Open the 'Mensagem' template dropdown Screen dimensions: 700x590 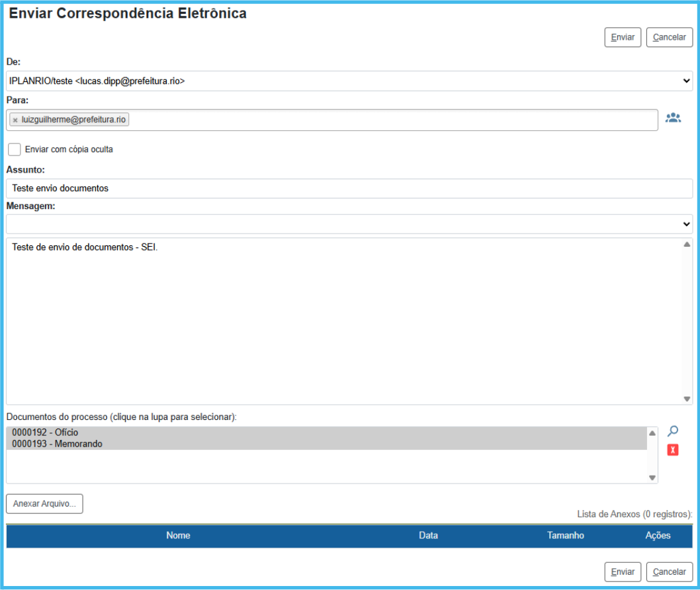349,224
